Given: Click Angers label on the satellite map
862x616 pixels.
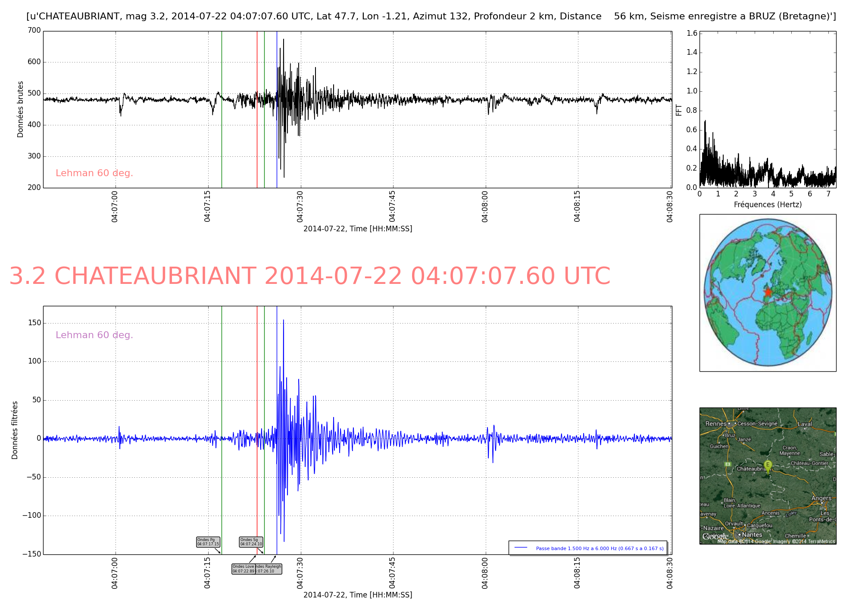Looking at the screenshot, I should [x=821, y=498].
